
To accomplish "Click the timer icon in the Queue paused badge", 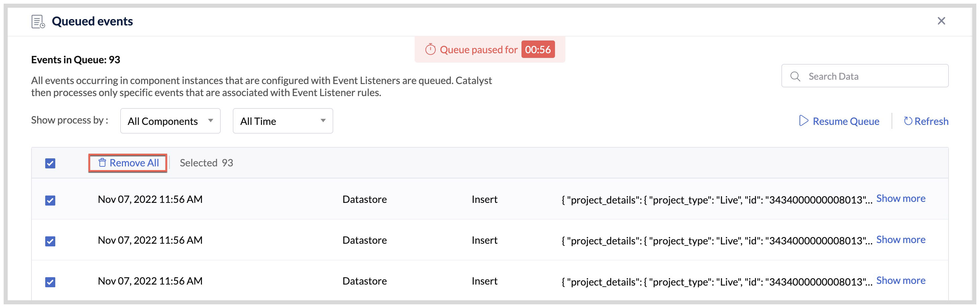I will point(430,49).
